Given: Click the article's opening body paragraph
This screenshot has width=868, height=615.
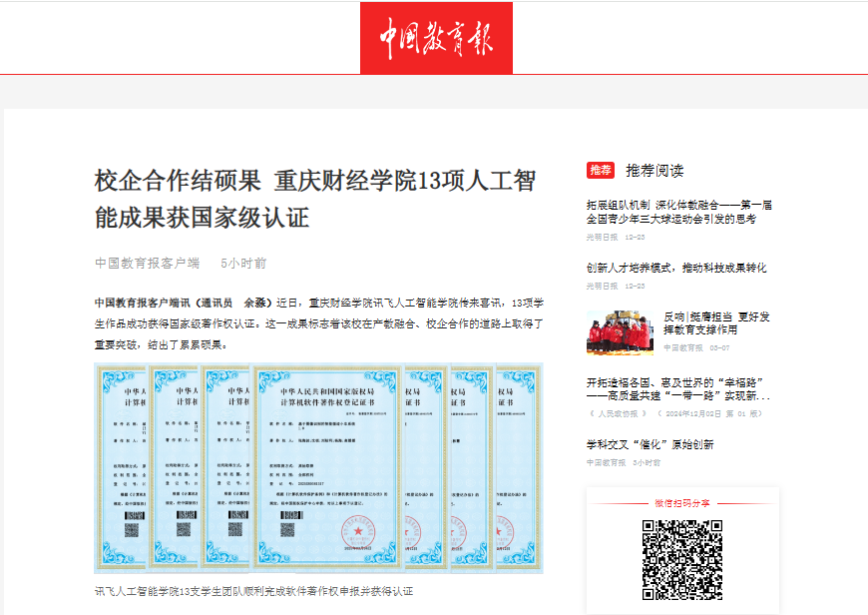Looking at the screenshot, I should pos(319,322).
